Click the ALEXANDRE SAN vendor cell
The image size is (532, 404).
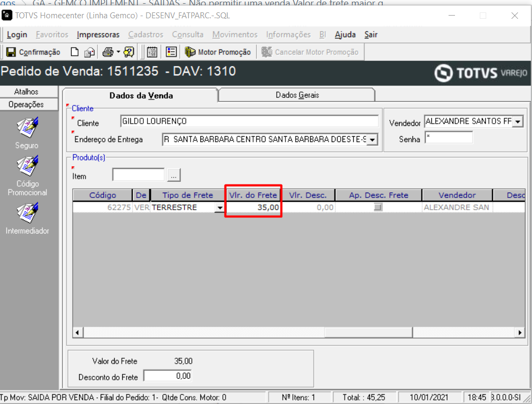point(457,208)
